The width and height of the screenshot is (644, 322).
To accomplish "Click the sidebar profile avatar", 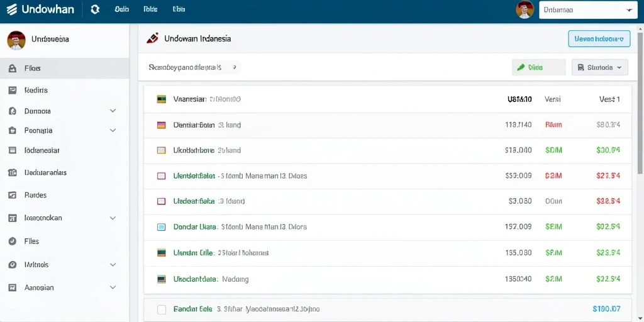I will click(x=16, y=40).
